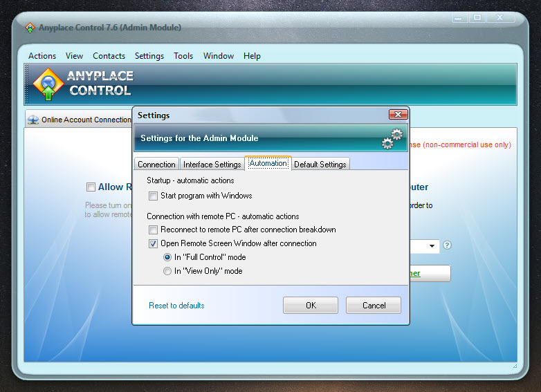
Task: Select In "Full Control" mode radio button
Action: 167,257
